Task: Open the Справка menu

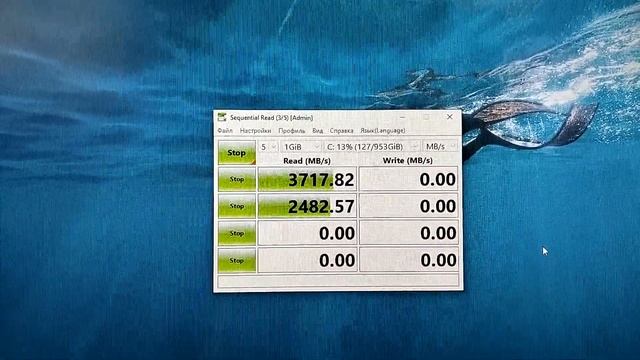Action: tap(341, 131)
